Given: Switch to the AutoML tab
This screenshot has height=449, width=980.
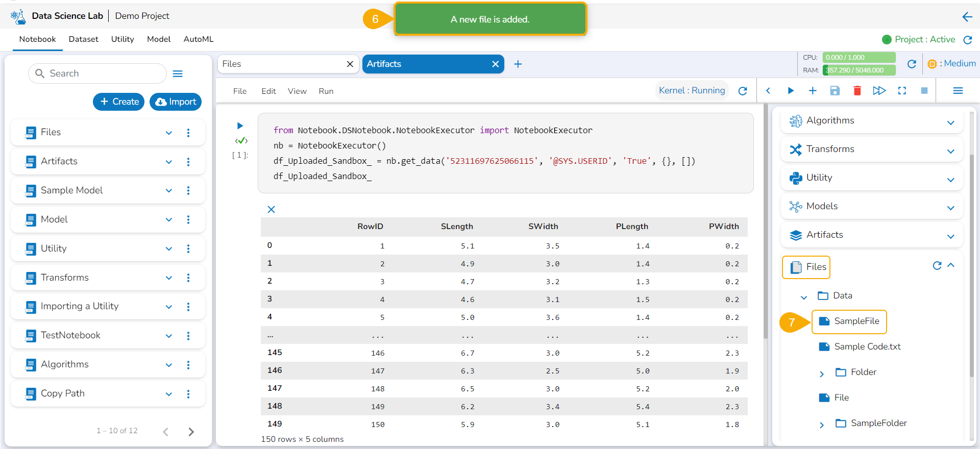Looking at the screenshot, I should pos(199,39).
